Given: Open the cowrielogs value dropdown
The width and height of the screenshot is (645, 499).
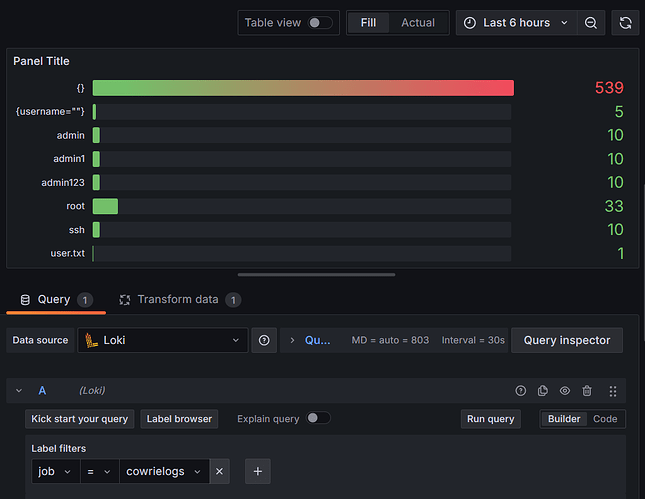Looking at the screenshot, I should point(165,471).
